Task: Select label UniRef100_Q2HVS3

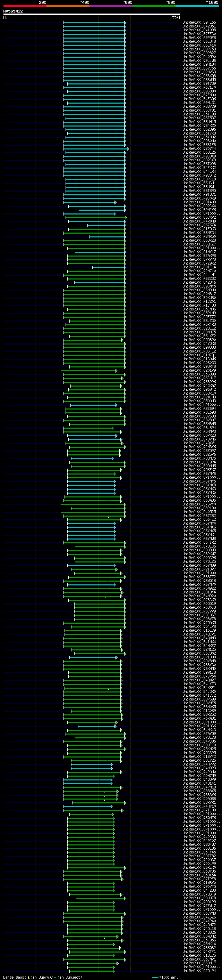Action: coord(199,72)
